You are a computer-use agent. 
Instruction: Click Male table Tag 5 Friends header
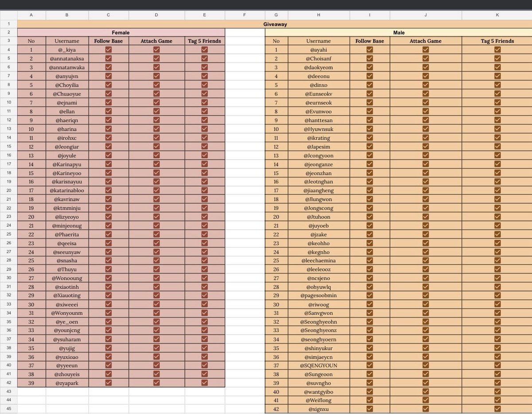pyautogui.click(x=497, y=41)
